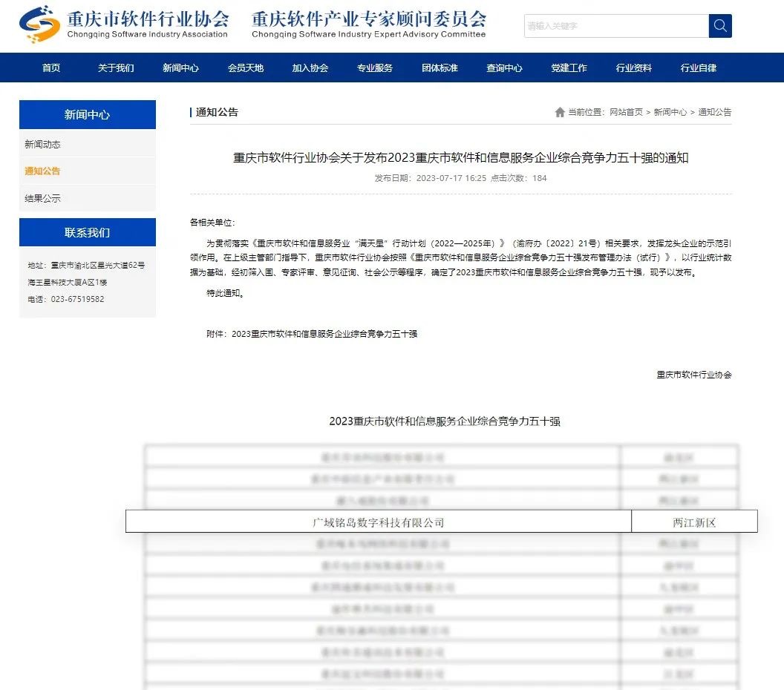The height and width of the screenshot is (690, 784).
Task: Click the 网站首页 breadcrumb link
Action: [626, 112]
